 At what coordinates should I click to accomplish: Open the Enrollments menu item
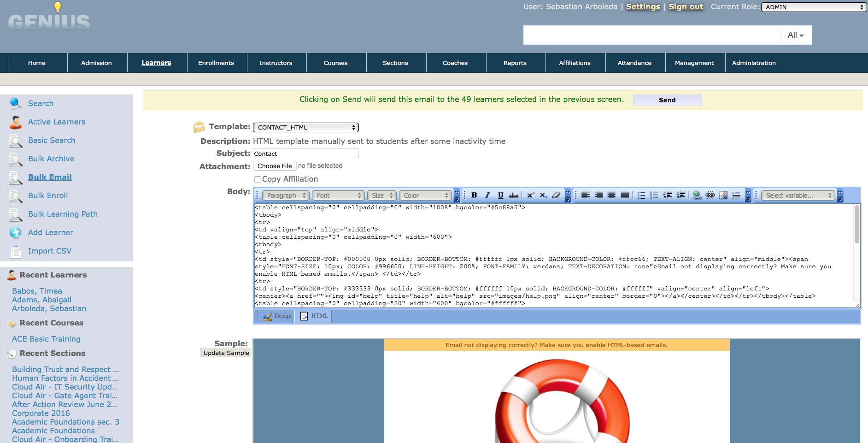click(x=216, y=63)
